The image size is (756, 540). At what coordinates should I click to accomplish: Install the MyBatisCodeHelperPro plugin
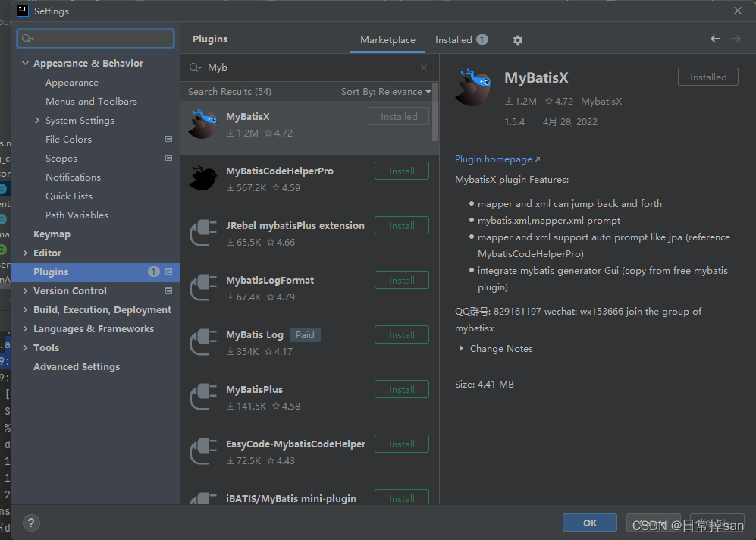pyautogui.click(x=402, y=171)
